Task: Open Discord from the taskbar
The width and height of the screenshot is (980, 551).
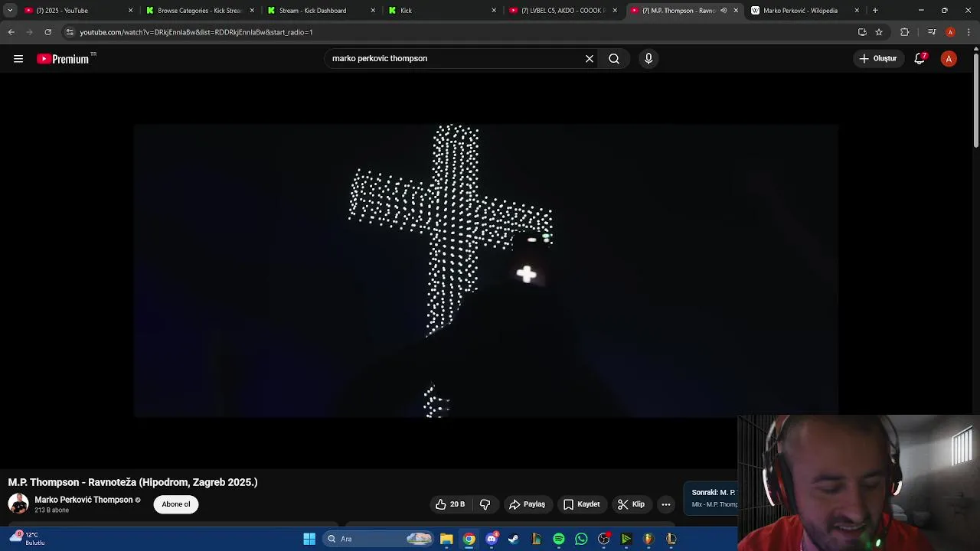Action: click(492, 539)
